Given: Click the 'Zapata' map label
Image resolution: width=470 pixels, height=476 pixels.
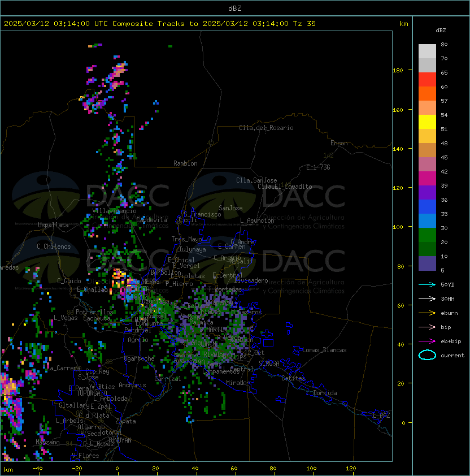Looking at the screenshot, I should [125, 421].
